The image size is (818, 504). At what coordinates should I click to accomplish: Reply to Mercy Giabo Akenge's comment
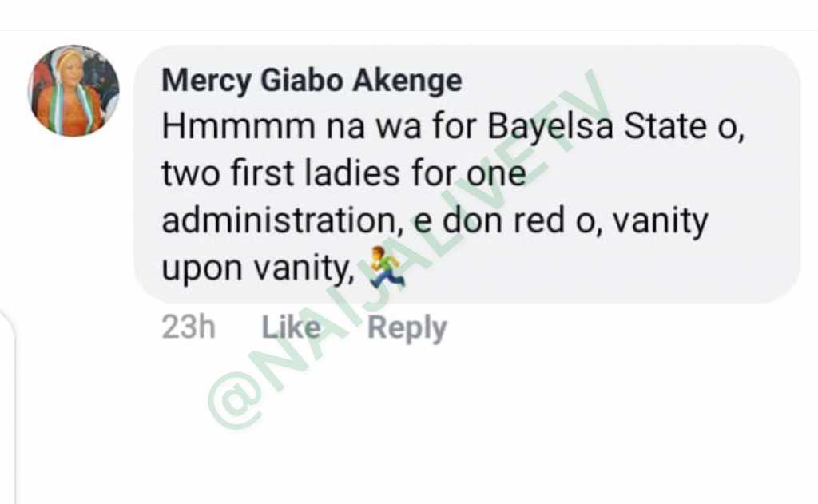click(x=407, y=328)
